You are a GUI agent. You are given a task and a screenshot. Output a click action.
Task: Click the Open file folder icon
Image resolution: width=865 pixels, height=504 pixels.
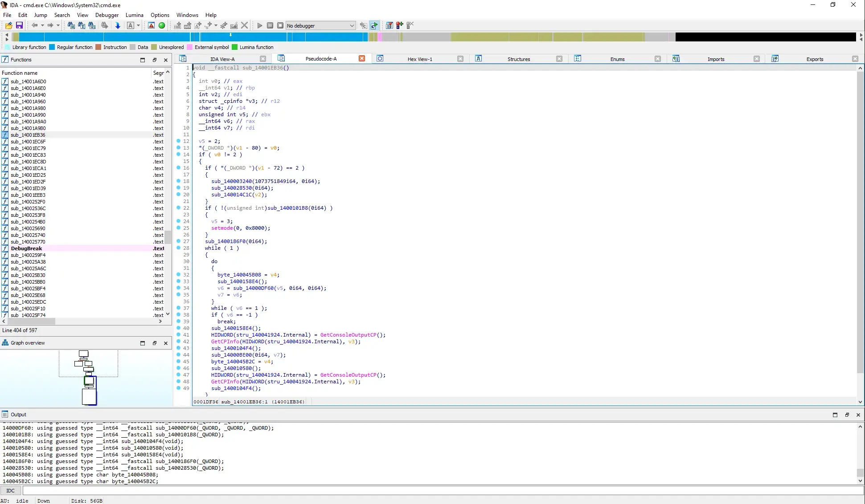[x=8, y=25]
